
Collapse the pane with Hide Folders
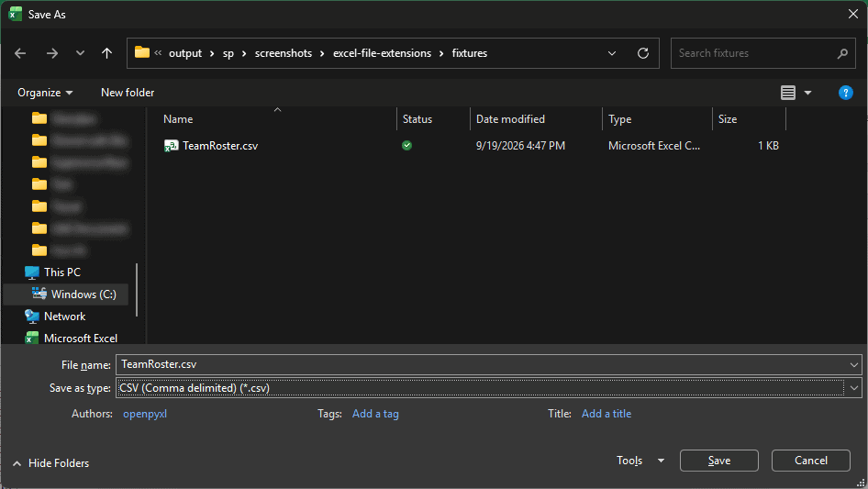tap(51, 463)
